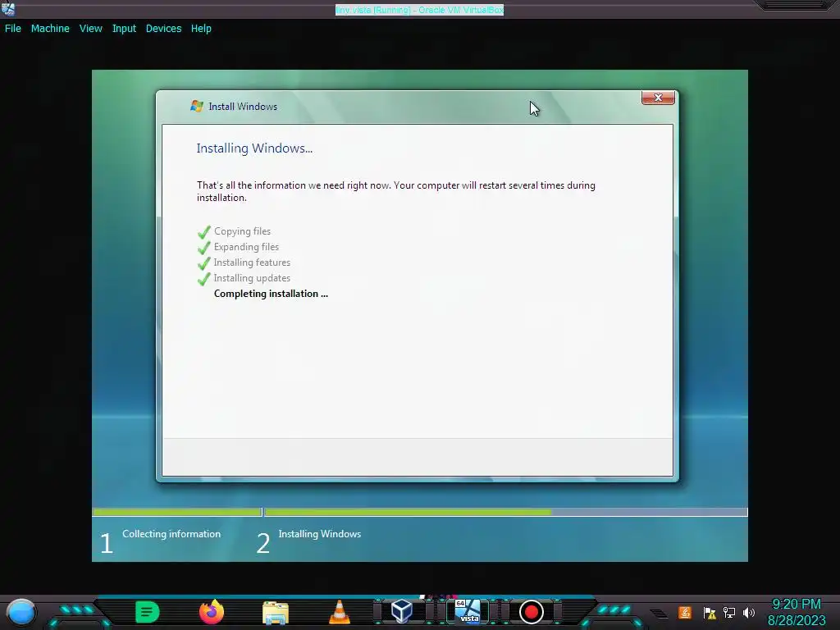
Task: Launch VLC media player from taskbar
Action: point(339,612)
